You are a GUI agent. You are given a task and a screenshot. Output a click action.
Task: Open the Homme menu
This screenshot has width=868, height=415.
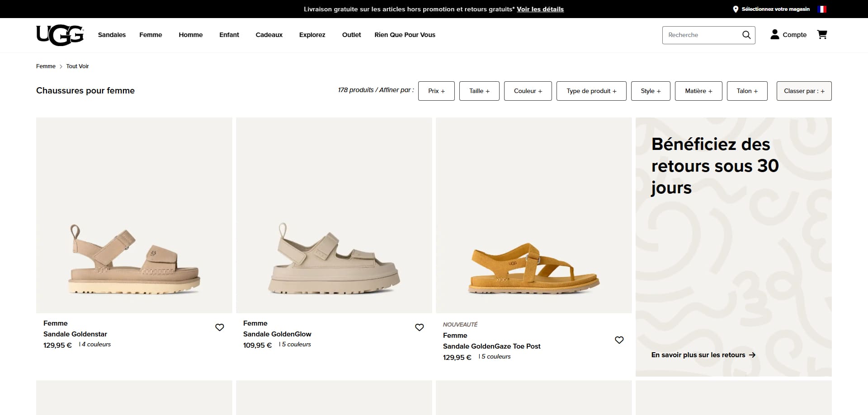click(191, 35)
